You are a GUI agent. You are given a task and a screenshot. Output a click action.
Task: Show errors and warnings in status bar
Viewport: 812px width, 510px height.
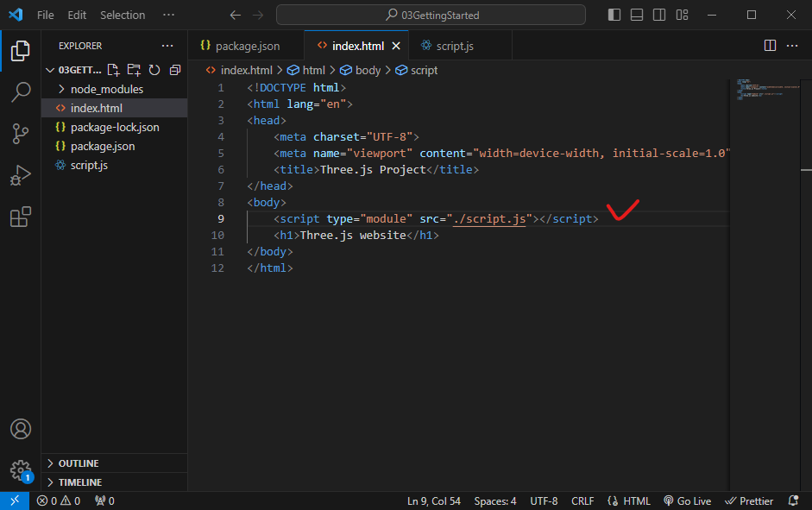[x=59, y=501]
